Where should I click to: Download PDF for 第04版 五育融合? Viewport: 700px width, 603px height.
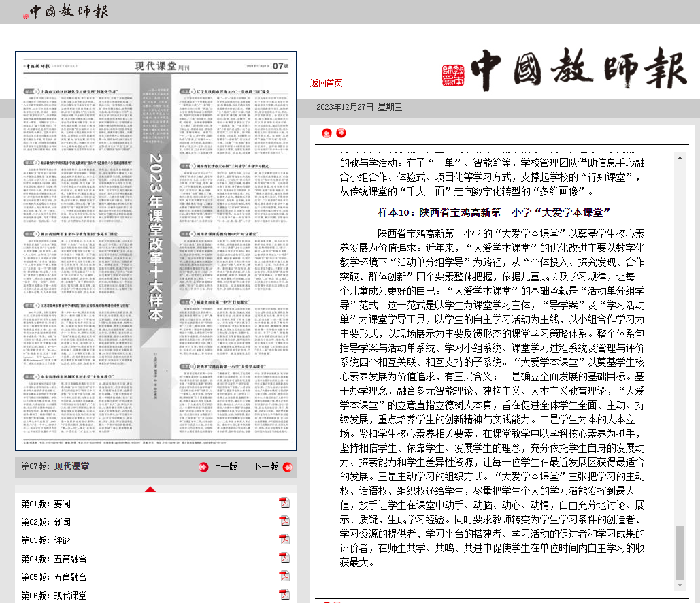pyautogui.click(x=284, y=557)
